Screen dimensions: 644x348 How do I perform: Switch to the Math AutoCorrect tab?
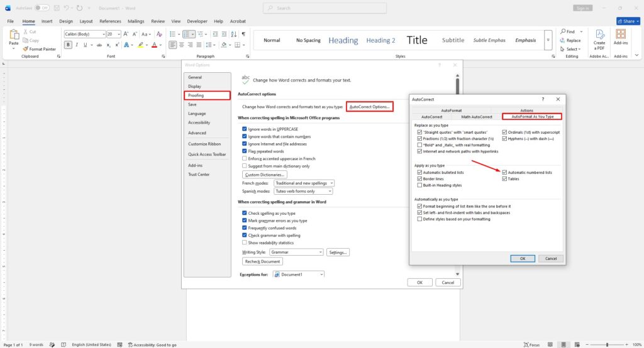pyautogui.click(x=477, y=117)
